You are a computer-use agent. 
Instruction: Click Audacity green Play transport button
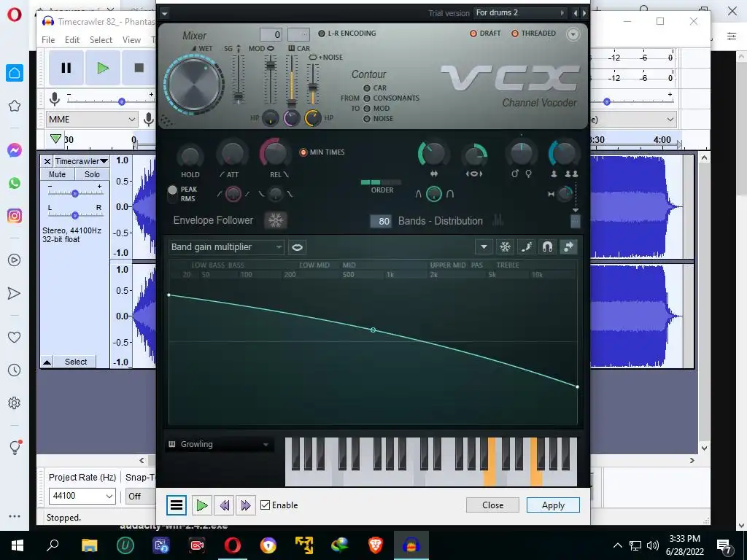point(102,68)
